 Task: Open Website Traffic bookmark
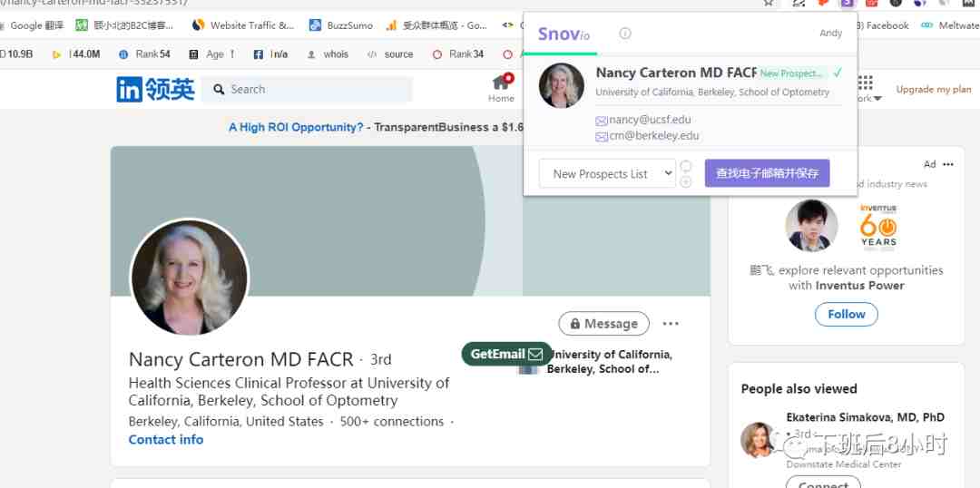click(243, 25)
